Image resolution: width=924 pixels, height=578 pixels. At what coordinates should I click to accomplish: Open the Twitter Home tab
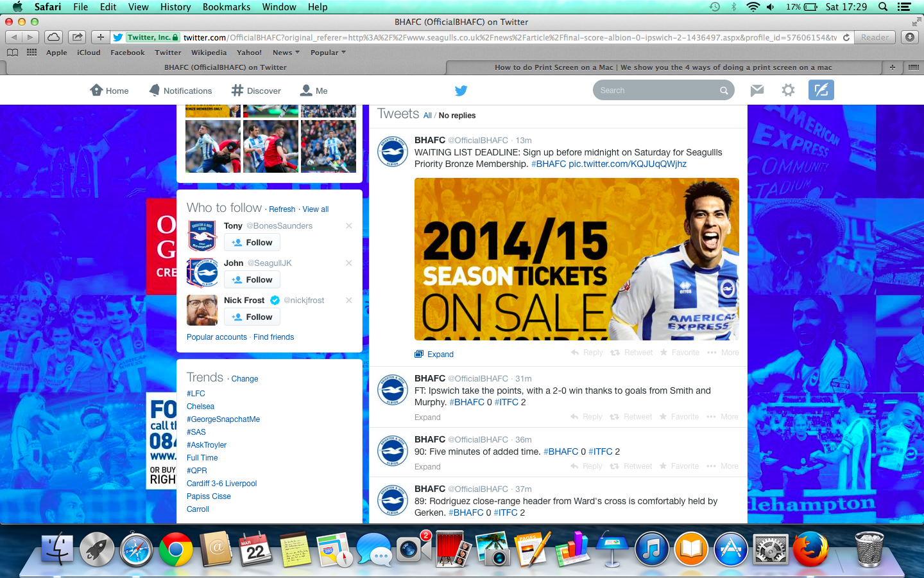(x=109, y=91)
